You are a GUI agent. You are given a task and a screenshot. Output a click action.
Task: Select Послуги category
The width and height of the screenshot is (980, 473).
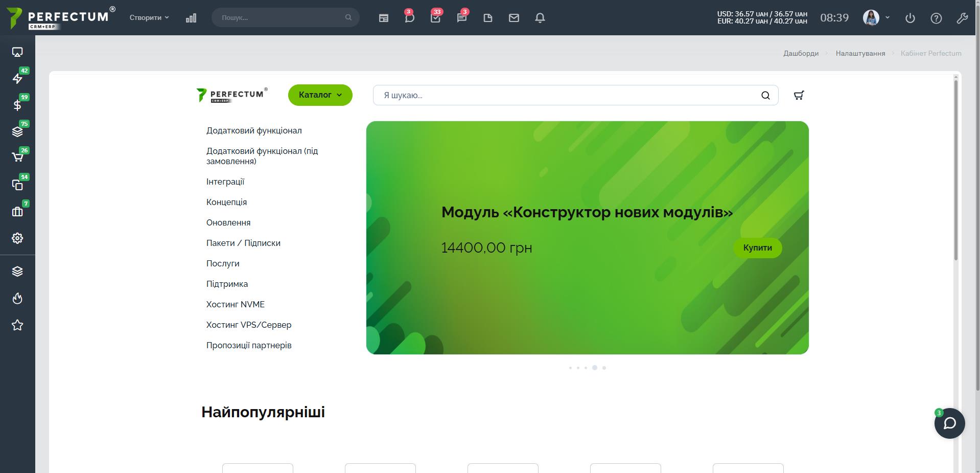[223, 263]
